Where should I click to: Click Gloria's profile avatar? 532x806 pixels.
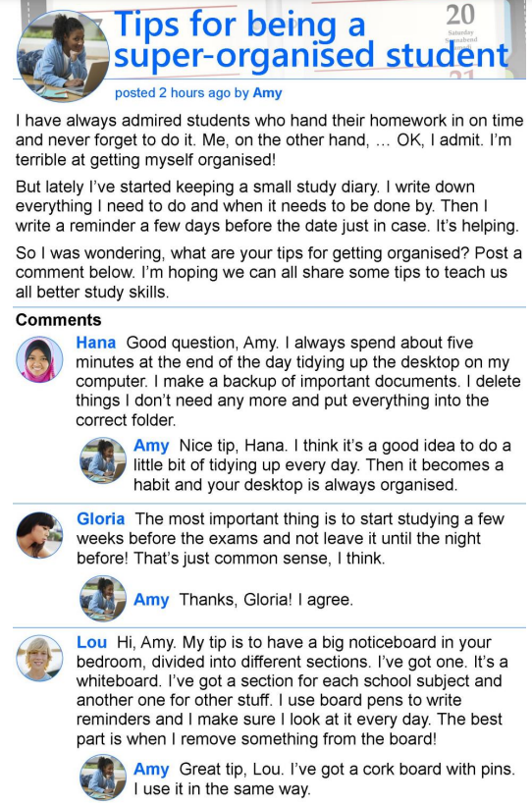point(39,536)
